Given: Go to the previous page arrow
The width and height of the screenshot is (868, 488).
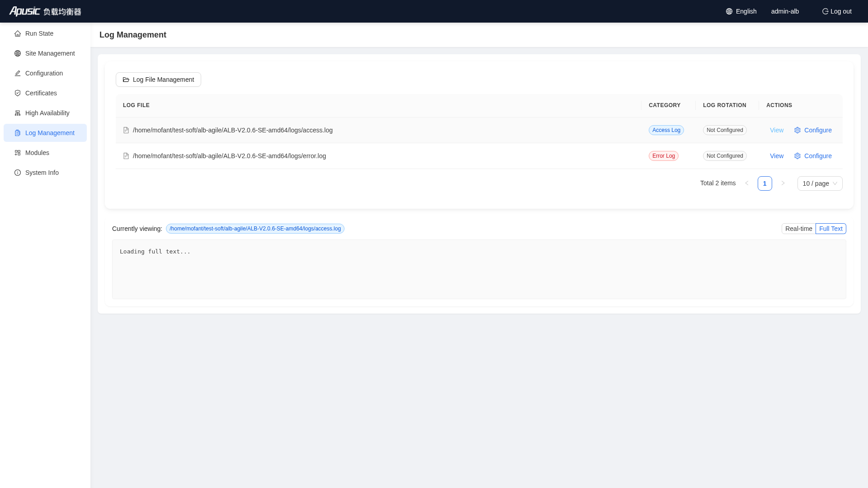Looking at the screenshot, I should tap(747, 183).
